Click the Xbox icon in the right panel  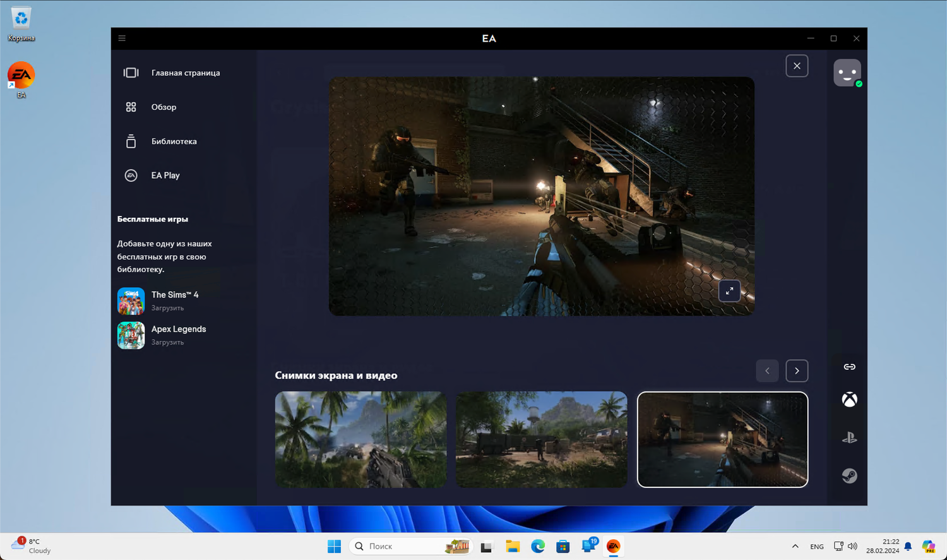850,400
